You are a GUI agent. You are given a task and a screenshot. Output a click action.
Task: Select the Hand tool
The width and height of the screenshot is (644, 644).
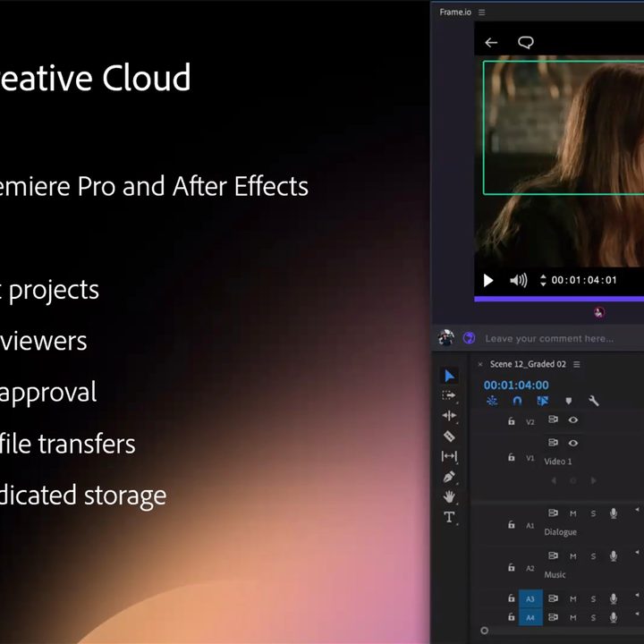click(449, 496)
